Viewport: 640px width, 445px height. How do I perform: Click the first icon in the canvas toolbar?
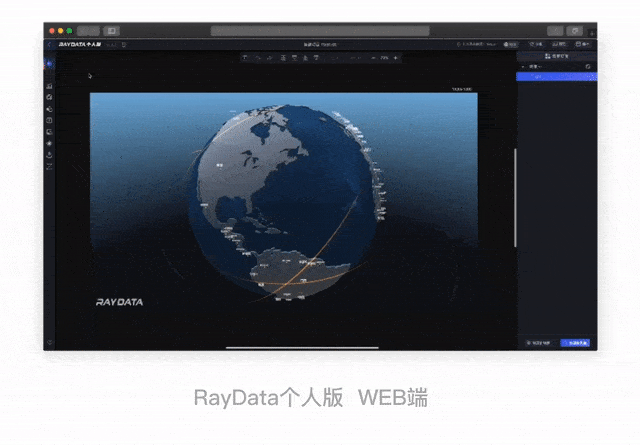[245, 58]
